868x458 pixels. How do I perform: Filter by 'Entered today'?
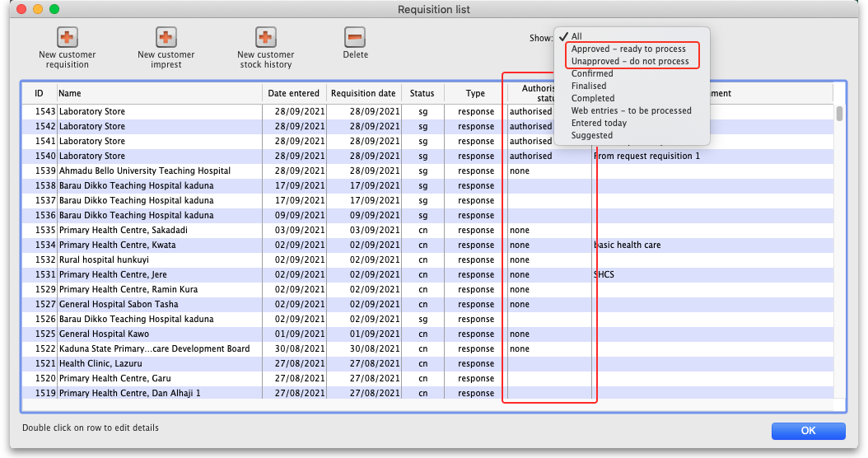[599, 124]
